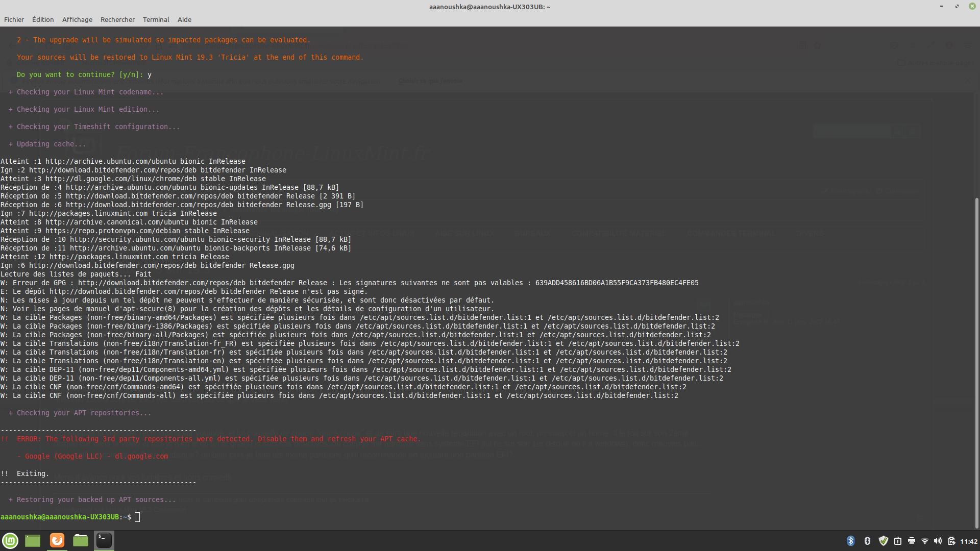Open the Fichier menu
Viewport: 980px width, 551px height.
[x=14, y=19]
